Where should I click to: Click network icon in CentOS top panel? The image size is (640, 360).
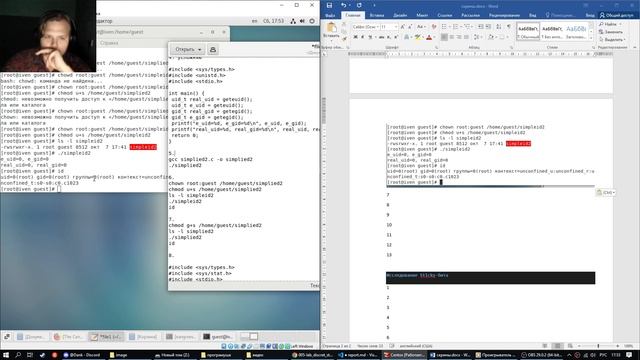click(x=293, y=21)
